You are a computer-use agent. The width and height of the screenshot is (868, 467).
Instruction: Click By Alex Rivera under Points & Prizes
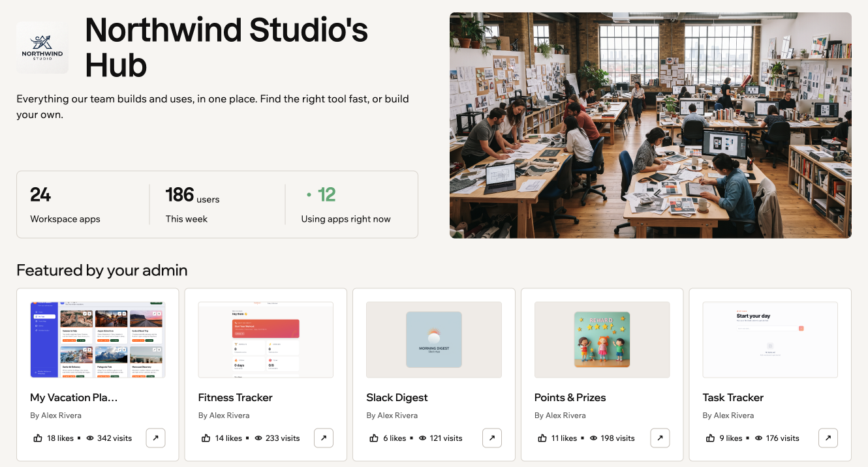tap(560, 415)
